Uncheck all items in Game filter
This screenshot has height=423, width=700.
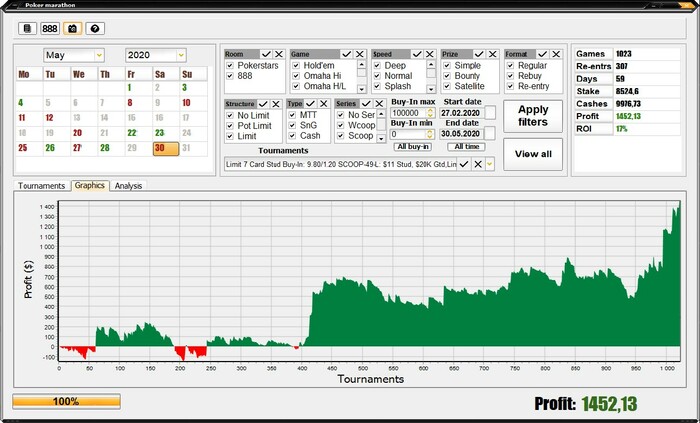pyautogui.click(x=360, y=54)
